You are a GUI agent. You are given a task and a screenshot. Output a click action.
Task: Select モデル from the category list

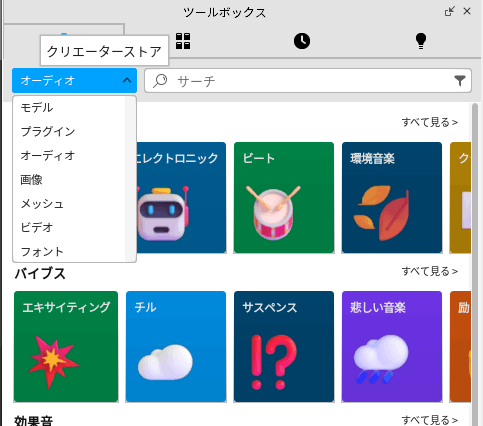[37, 108]
